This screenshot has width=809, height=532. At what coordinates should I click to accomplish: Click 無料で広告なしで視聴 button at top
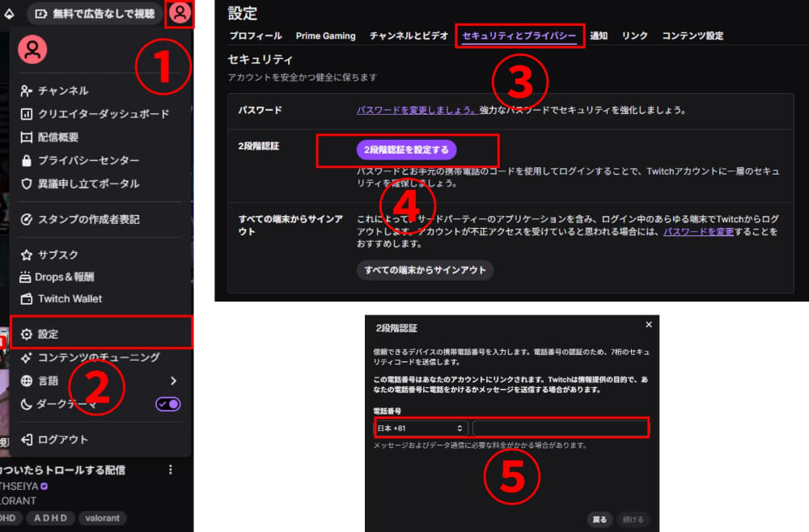[95, 14]
